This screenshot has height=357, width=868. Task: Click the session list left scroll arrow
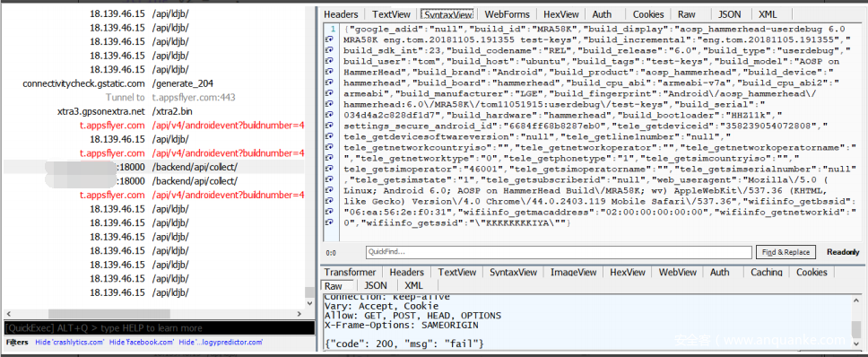point(8,314)
